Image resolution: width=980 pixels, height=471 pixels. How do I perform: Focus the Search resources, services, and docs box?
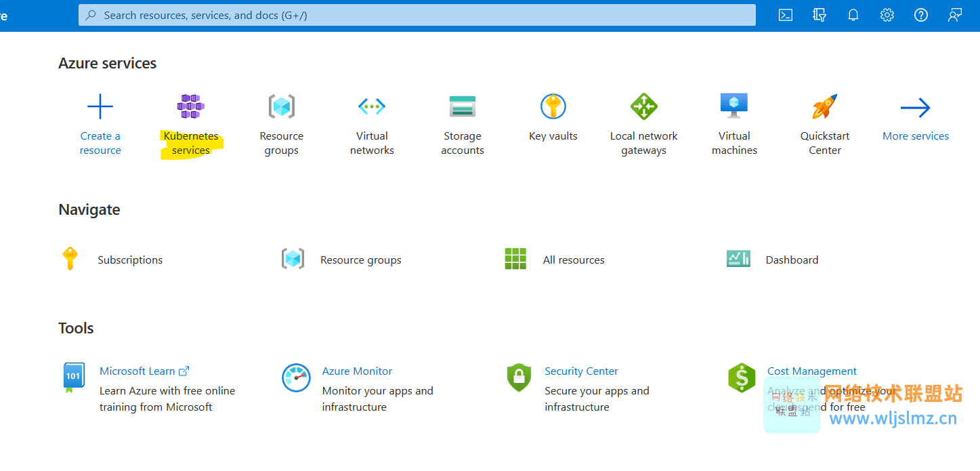(417, 15)
